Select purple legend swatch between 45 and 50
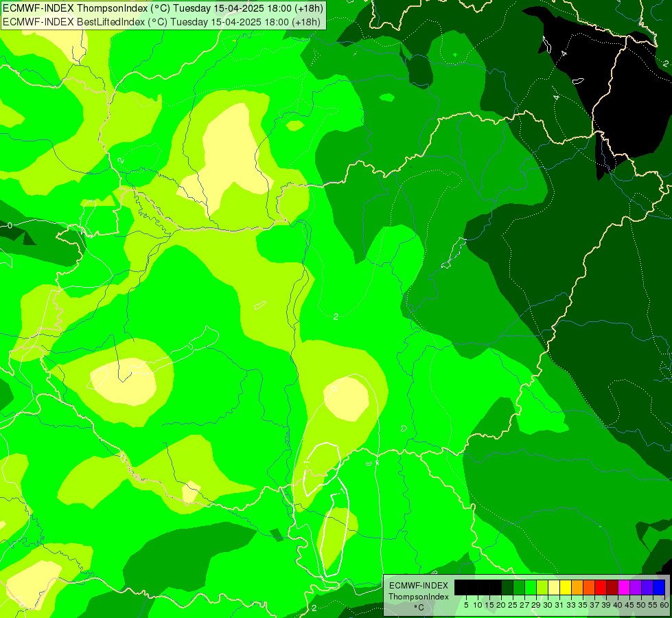Screen dimensions: 672x618 coord(636,587)
